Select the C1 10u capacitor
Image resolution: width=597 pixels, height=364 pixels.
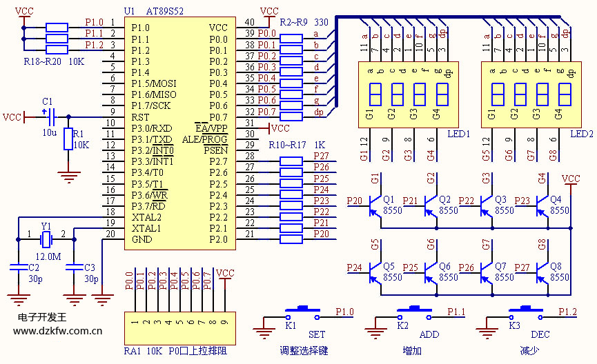coord(48,117)
